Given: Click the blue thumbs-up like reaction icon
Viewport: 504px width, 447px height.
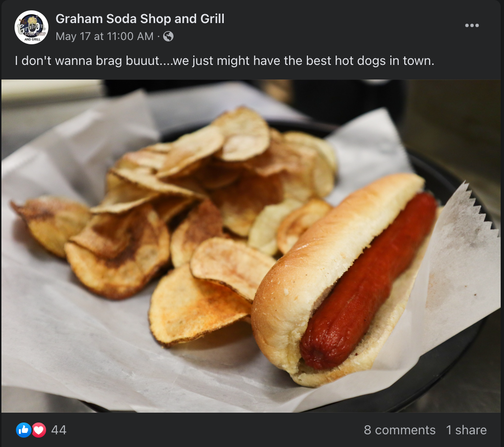Looking at the screenshot, I should (x=24, y=430).
